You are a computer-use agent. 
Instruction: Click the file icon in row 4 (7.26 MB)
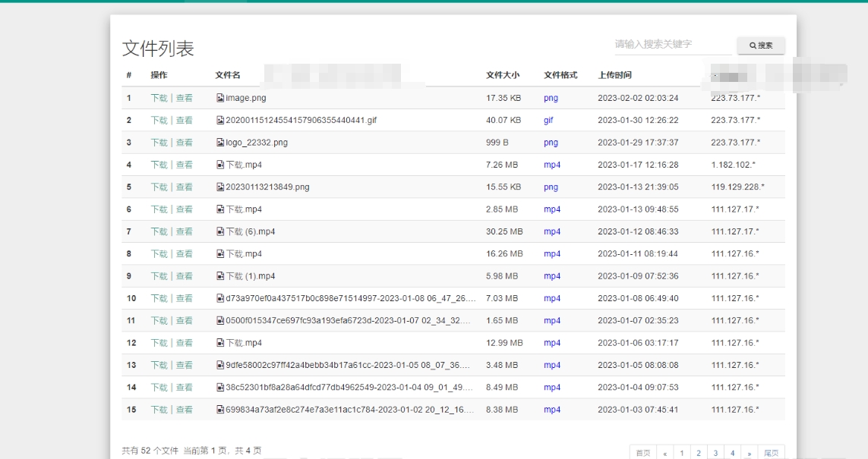[x=220, y=165]
